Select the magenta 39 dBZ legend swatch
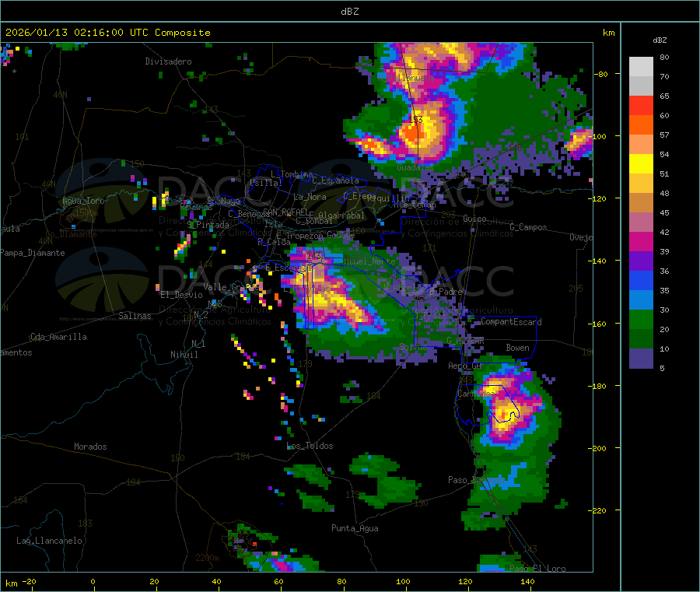Viewport: 700px width, 592px height. (x=641, y=241)
